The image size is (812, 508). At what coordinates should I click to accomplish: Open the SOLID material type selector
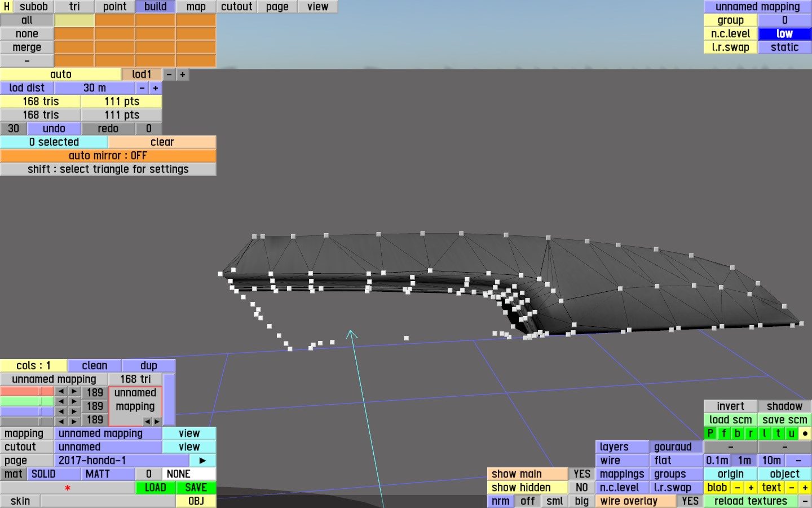tap(54, 474)
